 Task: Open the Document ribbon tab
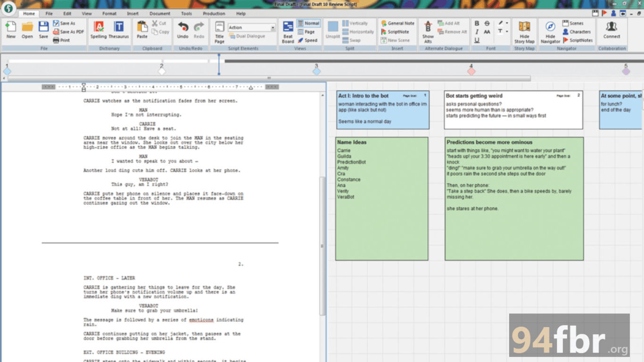tap(160, 14)
